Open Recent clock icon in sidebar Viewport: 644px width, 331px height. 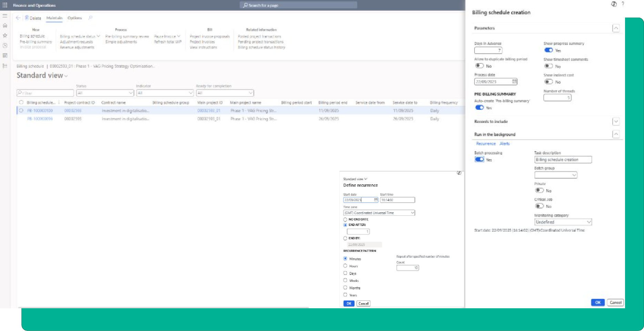(5, 45)
